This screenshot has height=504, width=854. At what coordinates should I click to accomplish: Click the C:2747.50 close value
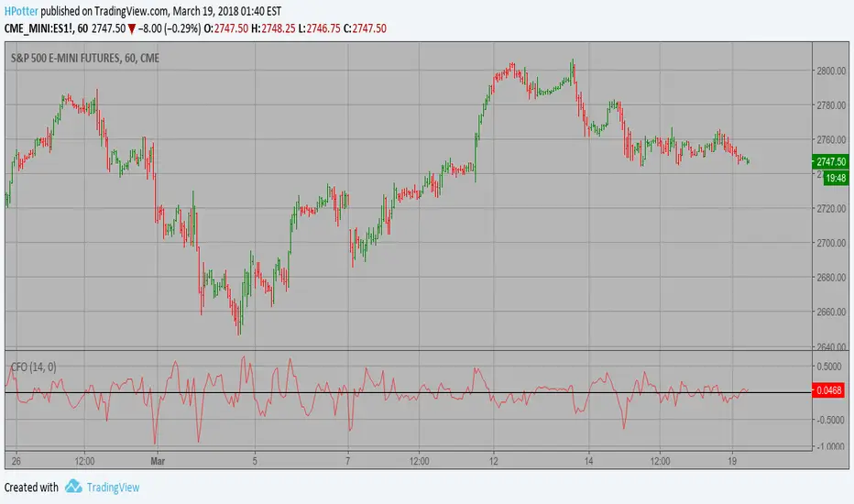pyautogui.click(x=365, y=28)
